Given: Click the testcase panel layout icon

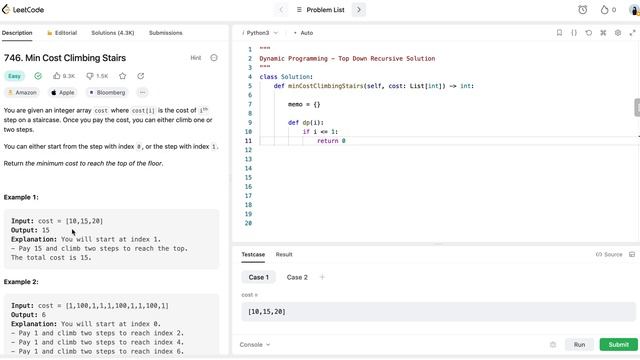Looking at the screenshot, I should pyautogui.click(x=632, y=254).
